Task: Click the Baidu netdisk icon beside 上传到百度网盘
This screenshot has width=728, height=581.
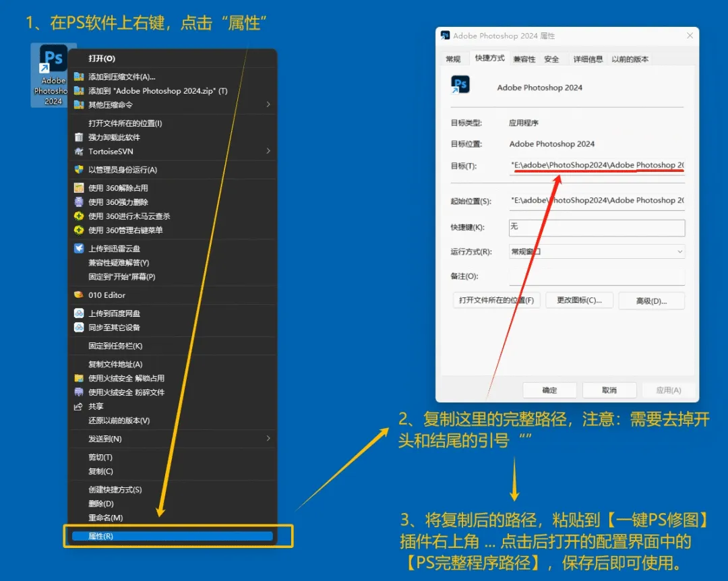Action: point(79,313)
